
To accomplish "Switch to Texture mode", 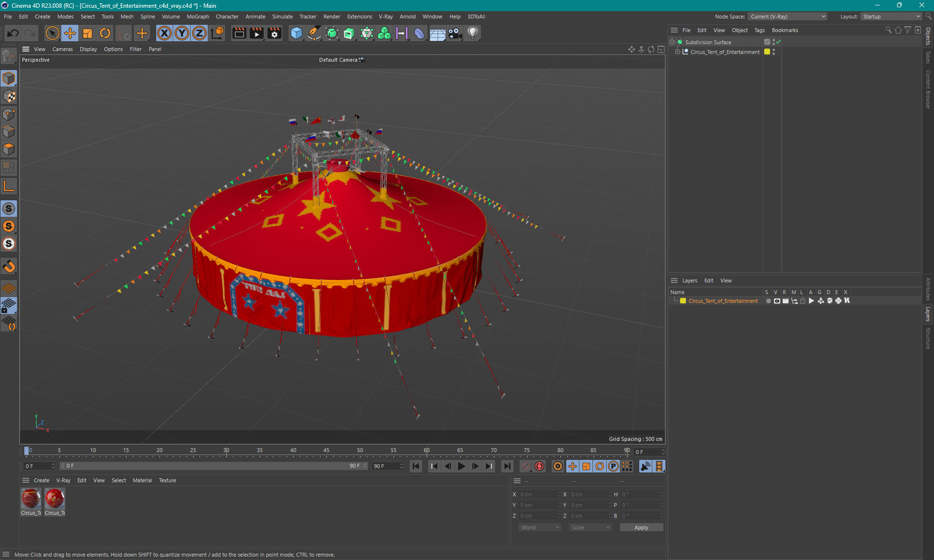I will 9,96.
